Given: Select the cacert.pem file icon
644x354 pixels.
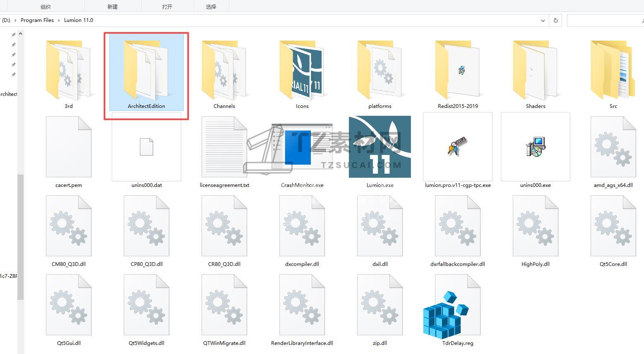Looking at the screenshot, I should point(69,147).
